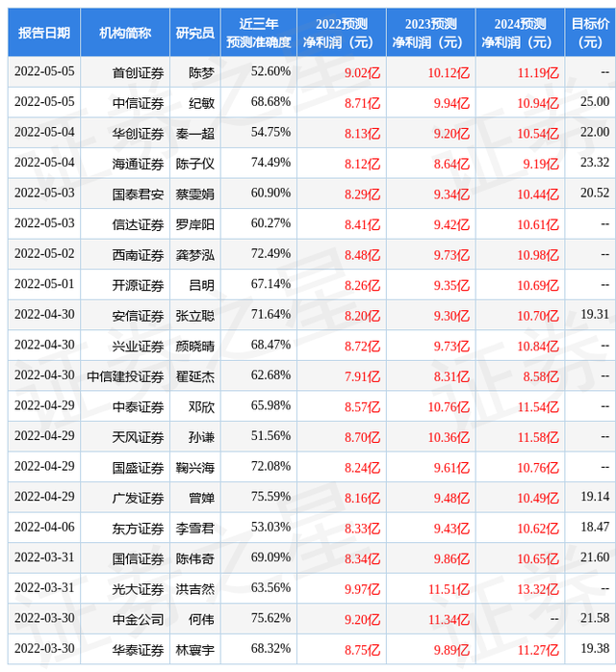Click researcher name 蔡雯娟
This screenshot has width=616, height=672.
[x=195, y=194]
